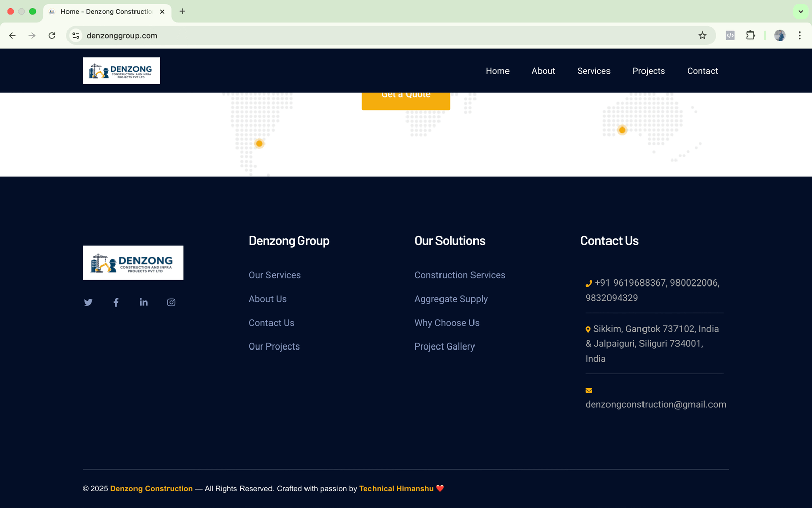Reload the page with the refresh icon
812x508 pixels.
[x=52, y=36]
